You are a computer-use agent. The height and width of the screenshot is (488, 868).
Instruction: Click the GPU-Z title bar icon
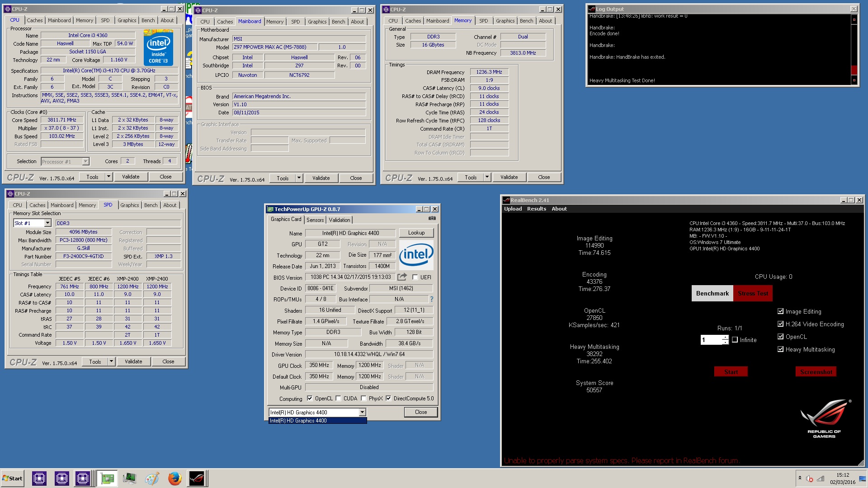tap(270, 209)
